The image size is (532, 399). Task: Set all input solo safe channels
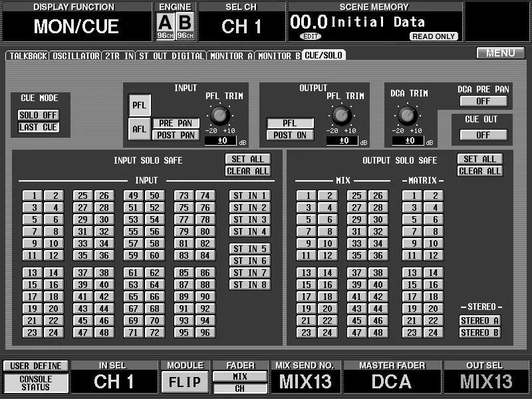[247, 159]
